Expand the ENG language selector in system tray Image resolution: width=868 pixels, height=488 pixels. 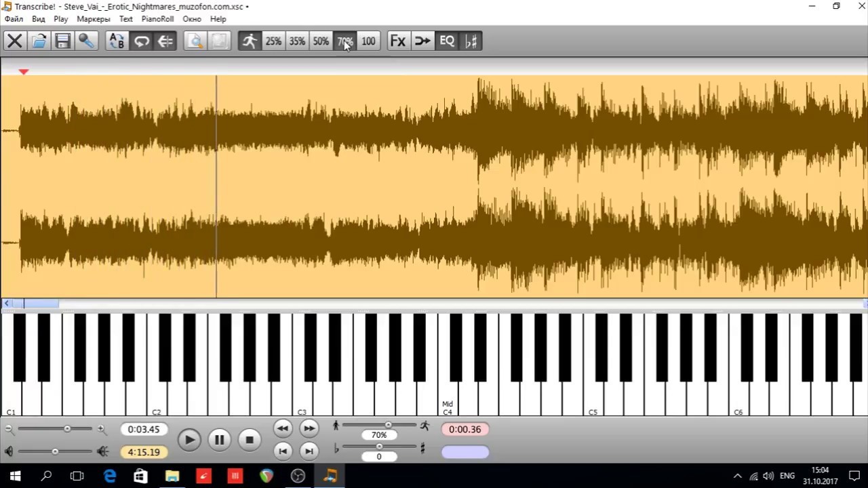point(787,476)
